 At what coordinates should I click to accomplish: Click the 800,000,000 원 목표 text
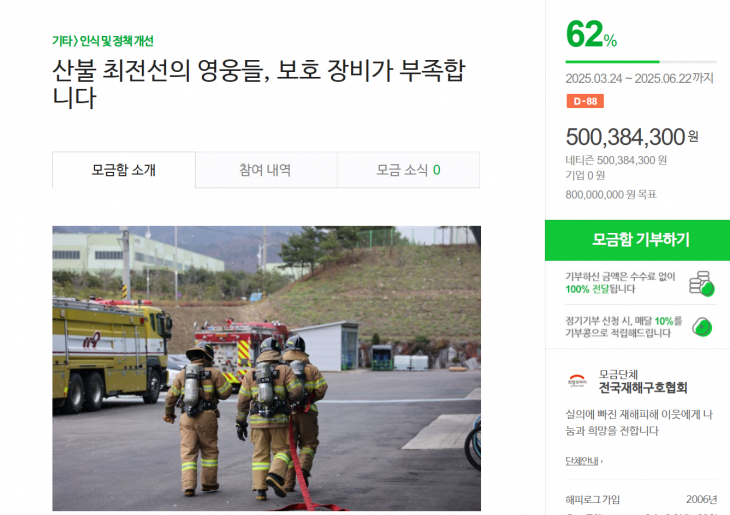click(611, 194)
